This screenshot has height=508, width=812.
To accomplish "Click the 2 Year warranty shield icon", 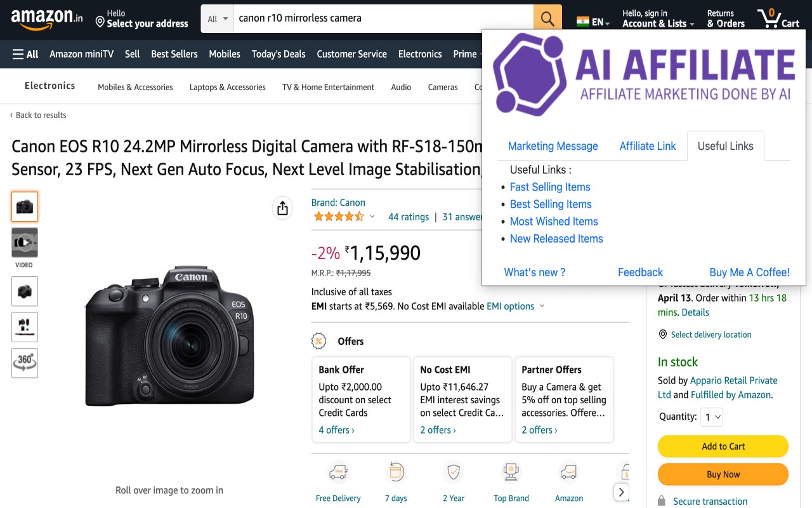I will coord(453,472).
